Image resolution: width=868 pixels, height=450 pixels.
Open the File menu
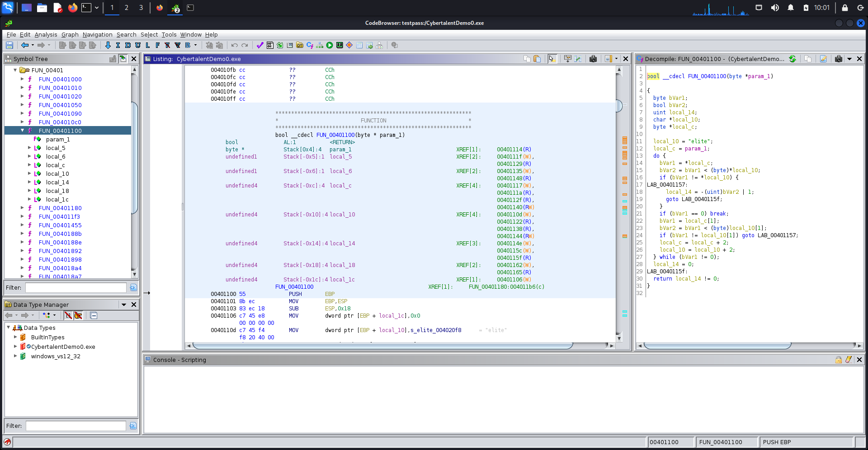[x=11, y=34]
